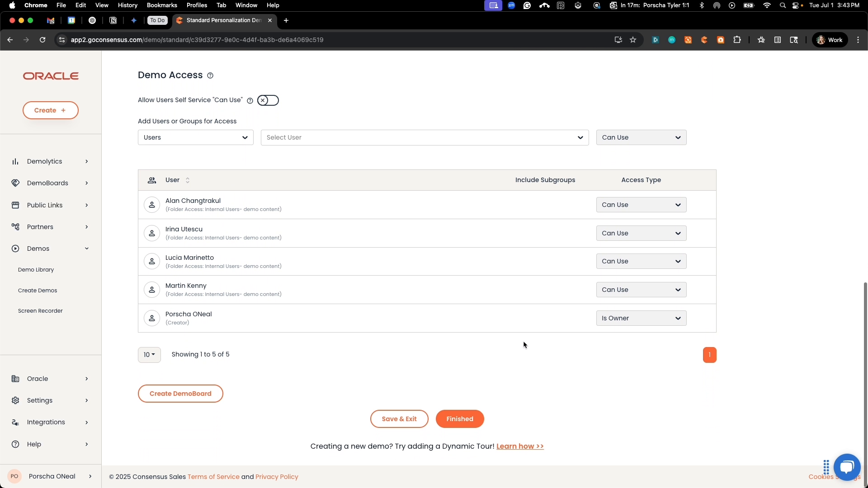Select page 1 in pagination
This screenshot has width=868, height=488.
click(710, 355)
